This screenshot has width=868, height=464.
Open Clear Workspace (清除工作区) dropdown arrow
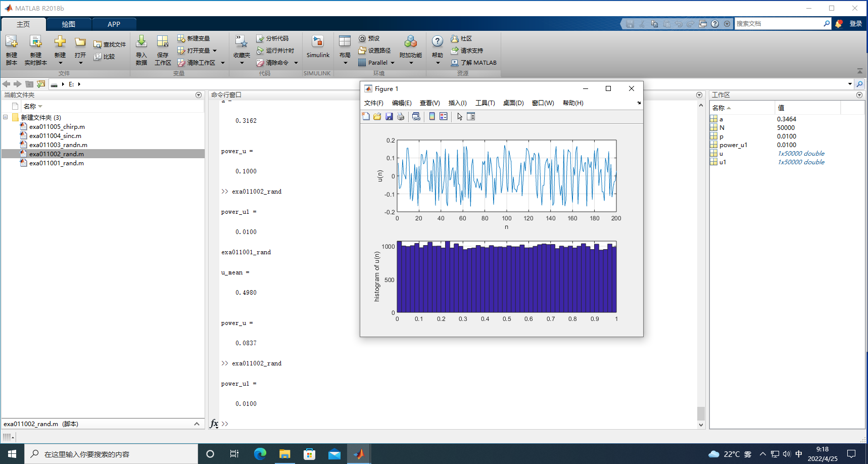pos(223,63)
